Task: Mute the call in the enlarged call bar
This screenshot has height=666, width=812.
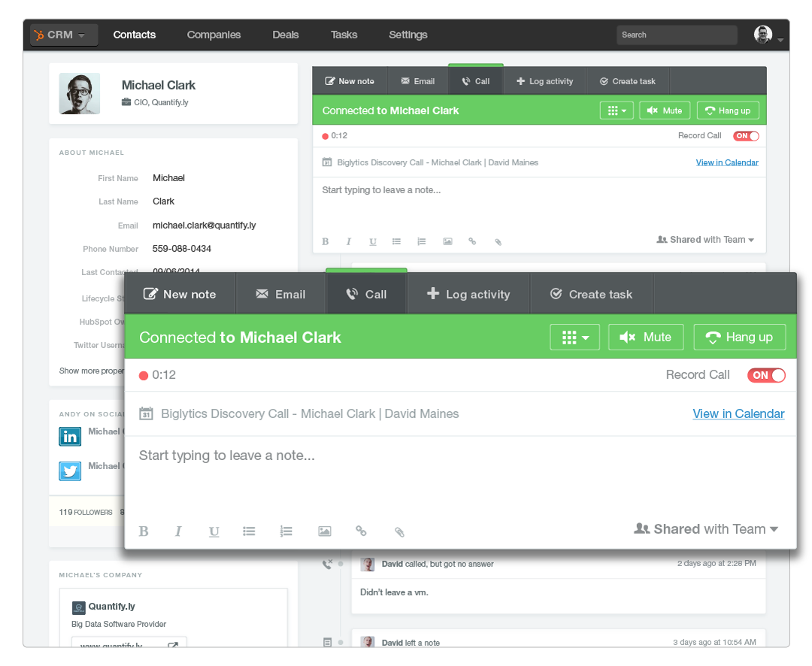Action: [646, 338]
